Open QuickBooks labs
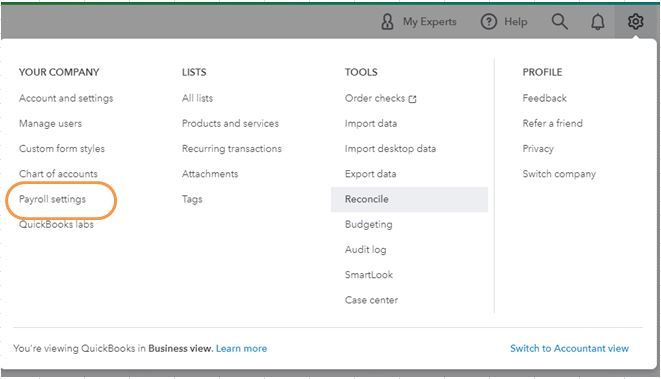 (x=56, y=224)
